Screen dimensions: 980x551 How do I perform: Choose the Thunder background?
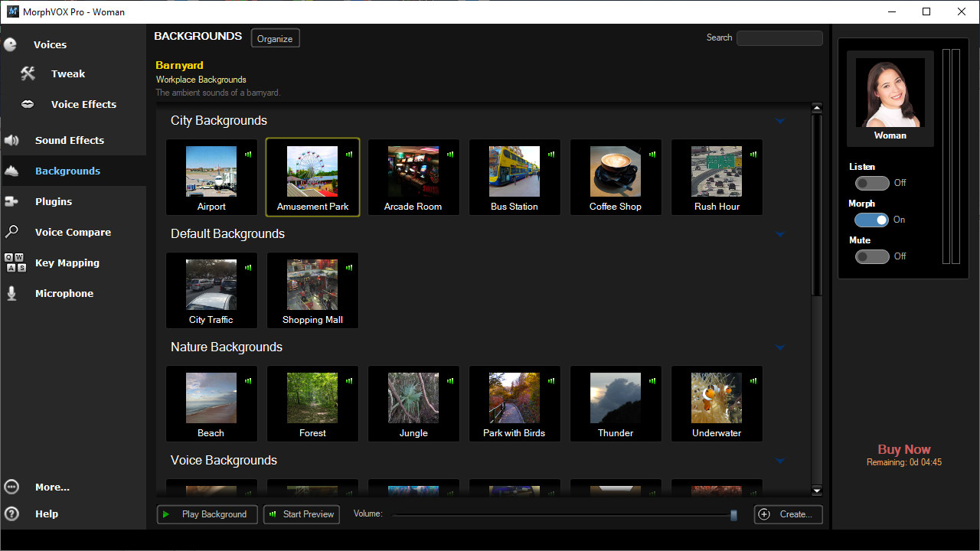(x=616, y=404)
